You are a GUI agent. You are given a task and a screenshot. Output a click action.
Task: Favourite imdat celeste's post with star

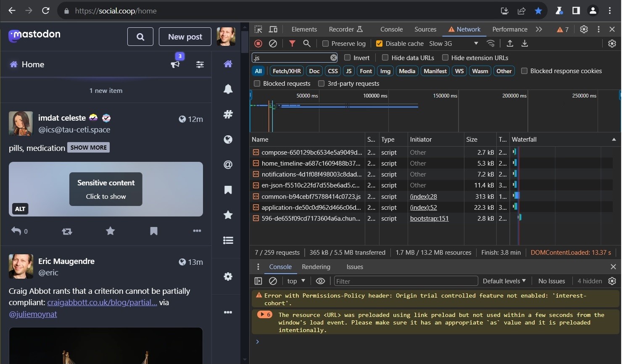click(110, 231)
